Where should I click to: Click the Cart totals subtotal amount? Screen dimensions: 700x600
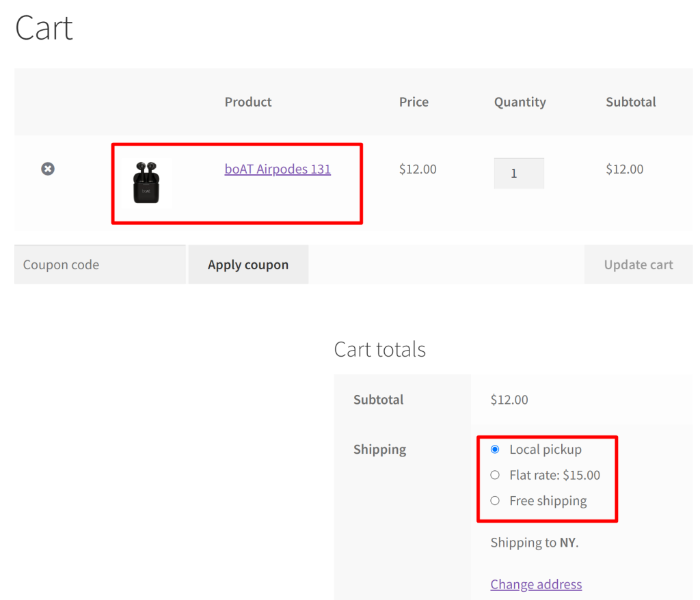[x=509, y=400]
